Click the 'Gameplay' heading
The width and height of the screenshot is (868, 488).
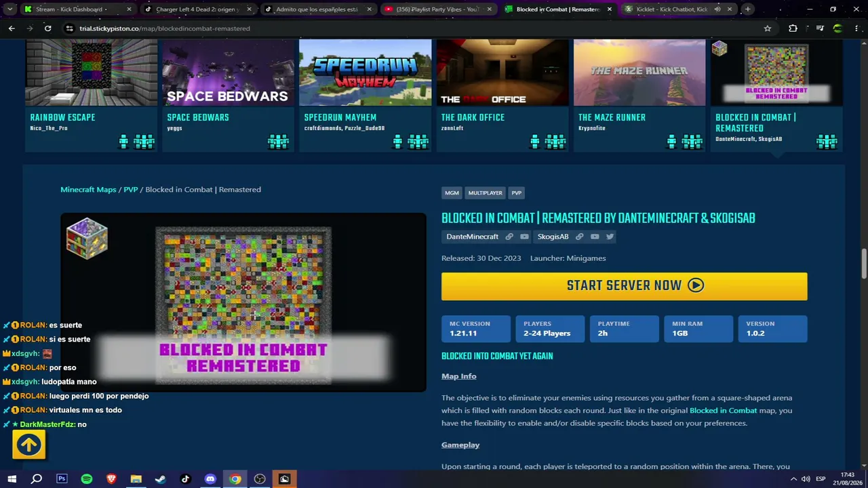point(460,445)
